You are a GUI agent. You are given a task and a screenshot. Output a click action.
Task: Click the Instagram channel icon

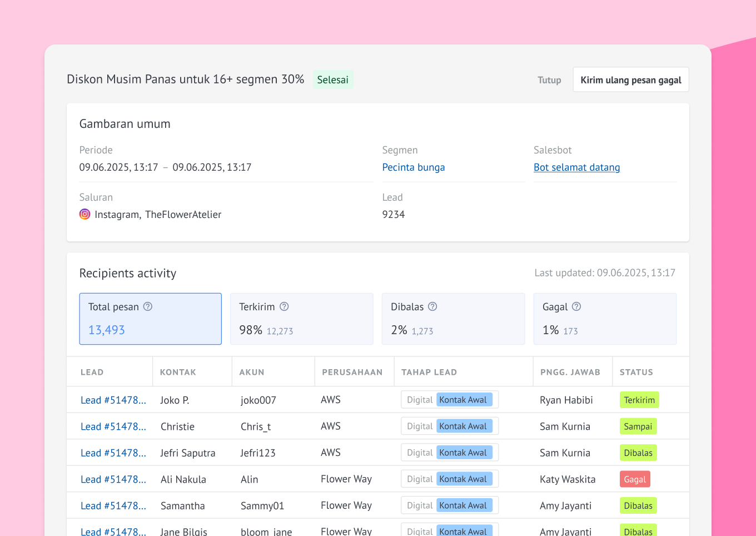click(84, 214)
